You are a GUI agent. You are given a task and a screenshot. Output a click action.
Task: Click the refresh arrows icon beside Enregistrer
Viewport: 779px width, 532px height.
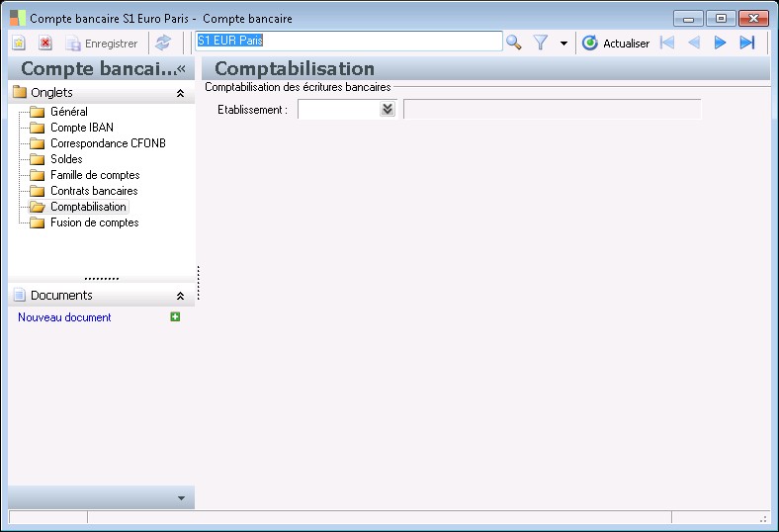tap(163, 43)
